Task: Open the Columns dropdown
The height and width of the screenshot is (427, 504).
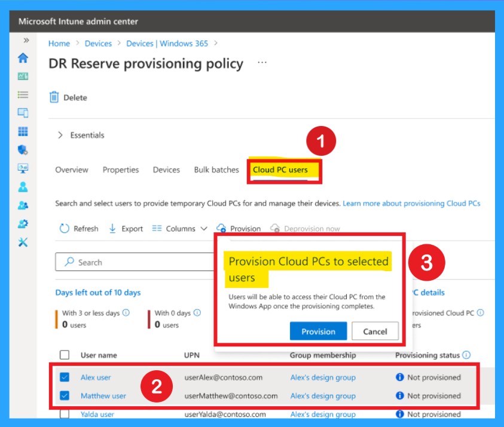Action: point(180,229)
